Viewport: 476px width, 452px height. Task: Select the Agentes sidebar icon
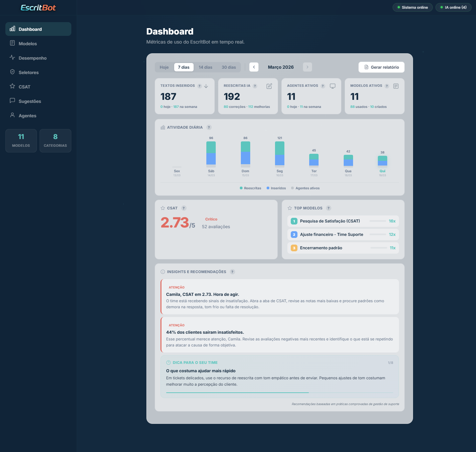12,115
